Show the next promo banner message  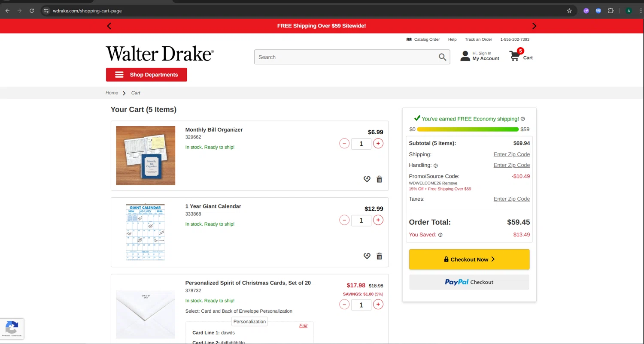point(534,26)
